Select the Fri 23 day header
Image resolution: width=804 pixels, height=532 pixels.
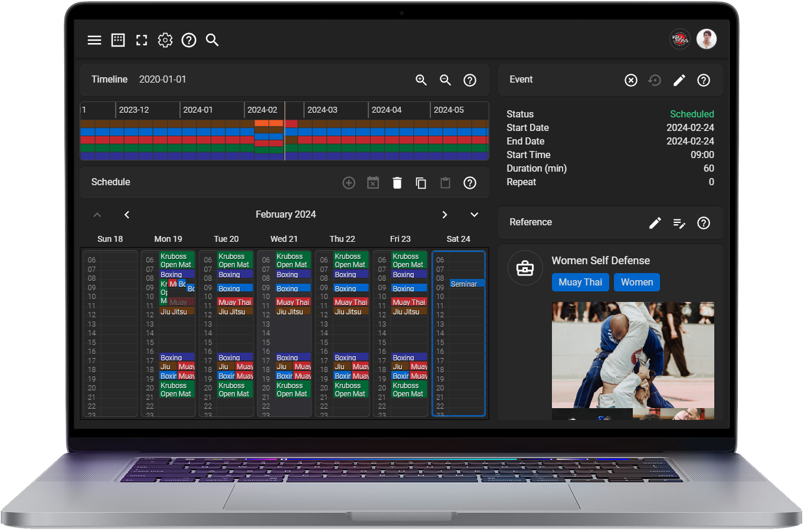pyautogui.click(x=400, y=239)
